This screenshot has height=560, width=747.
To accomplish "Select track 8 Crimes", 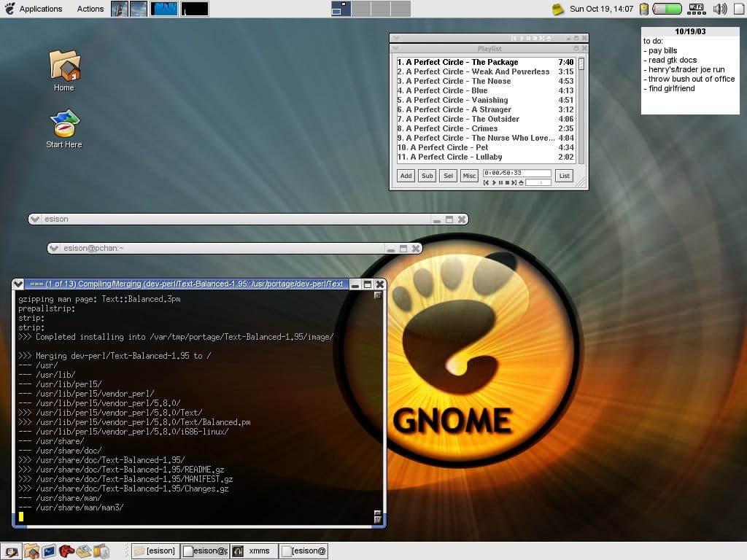I will click(x=485, y=128).
